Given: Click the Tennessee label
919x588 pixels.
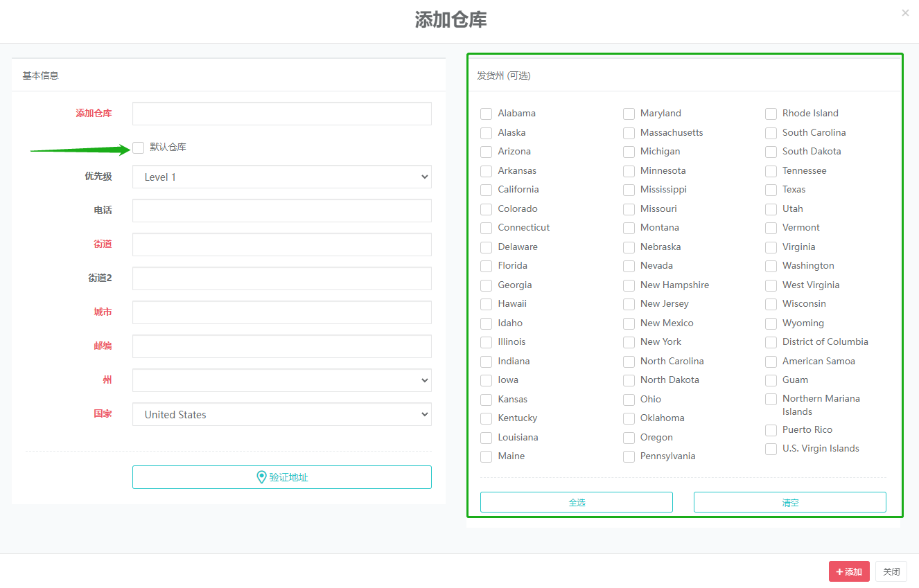Looking at the screenshot, I should 805,170.
